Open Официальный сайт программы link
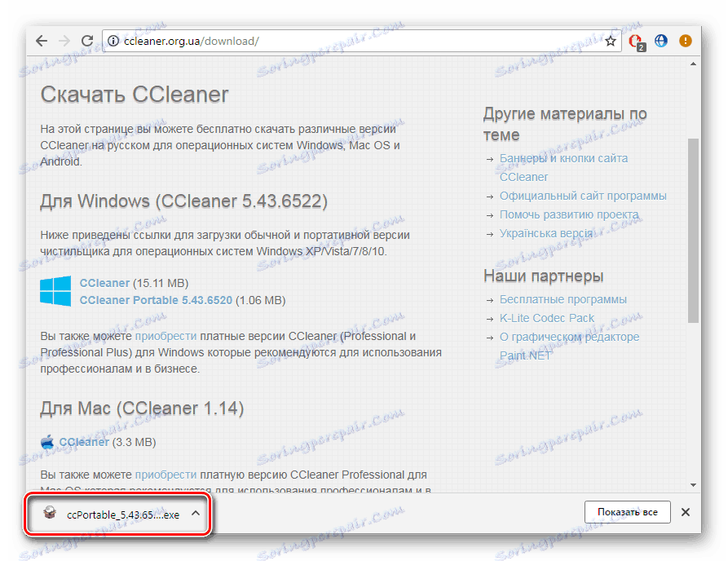This screenshot has height=561, width=728. pos(583,196)
